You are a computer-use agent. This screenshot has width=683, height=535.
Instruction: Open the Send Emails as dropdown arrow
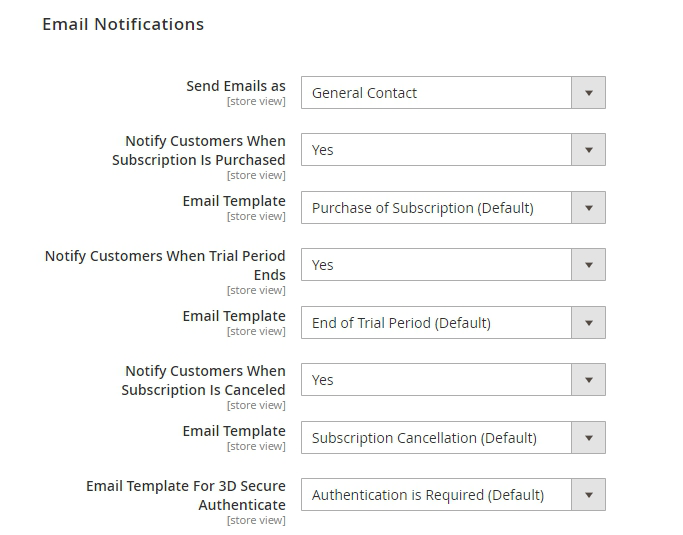pyautogui.click(x=588, y=93)
